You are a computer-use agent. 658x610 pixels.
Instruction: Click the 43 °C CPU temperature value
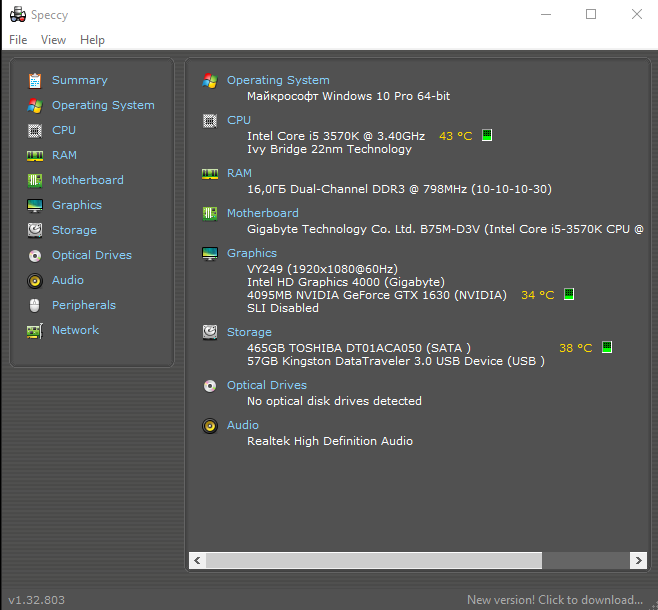point(455,136)
